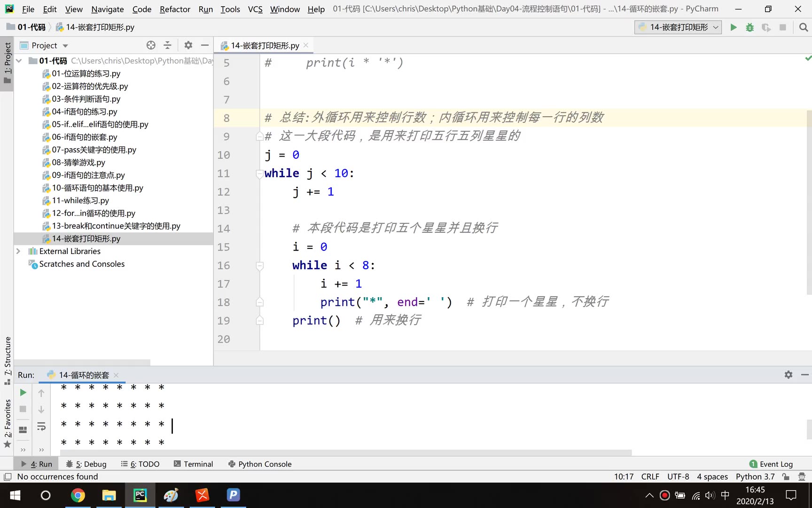The image size is (812, 508).
Task: Change the Python 3.7 interpreter
Action: (755, 476)
